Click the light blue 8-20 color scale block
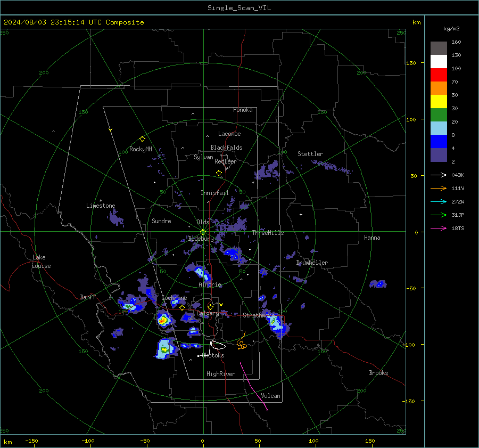Viewport: 479px width, 448px height. [x=439, y=128]
